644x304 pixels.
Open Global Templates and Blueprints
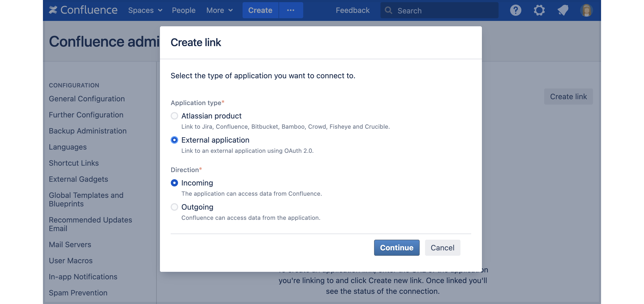(x=86, y=199)
